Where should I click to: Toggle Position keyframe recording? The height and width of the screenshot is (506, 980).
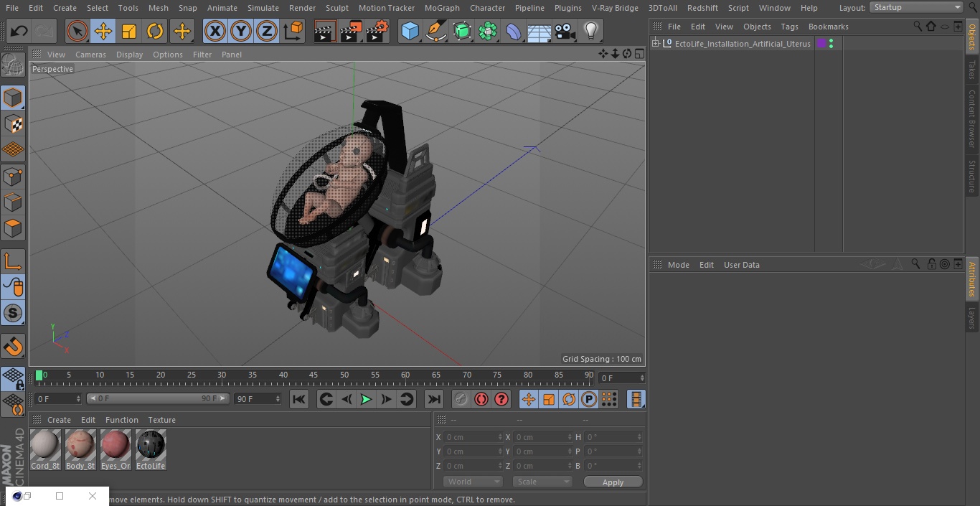click(x=529, y=399)
